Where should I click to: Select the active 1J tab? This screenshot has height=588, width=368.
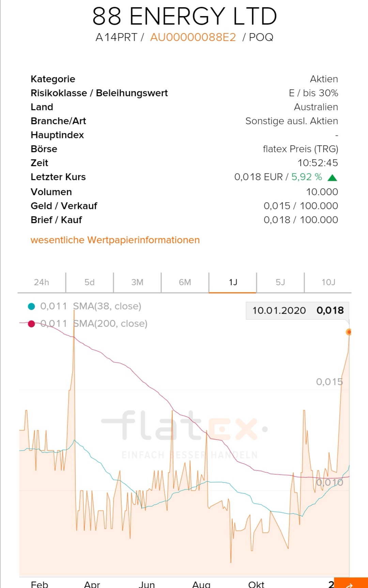[x=233, y=282]
